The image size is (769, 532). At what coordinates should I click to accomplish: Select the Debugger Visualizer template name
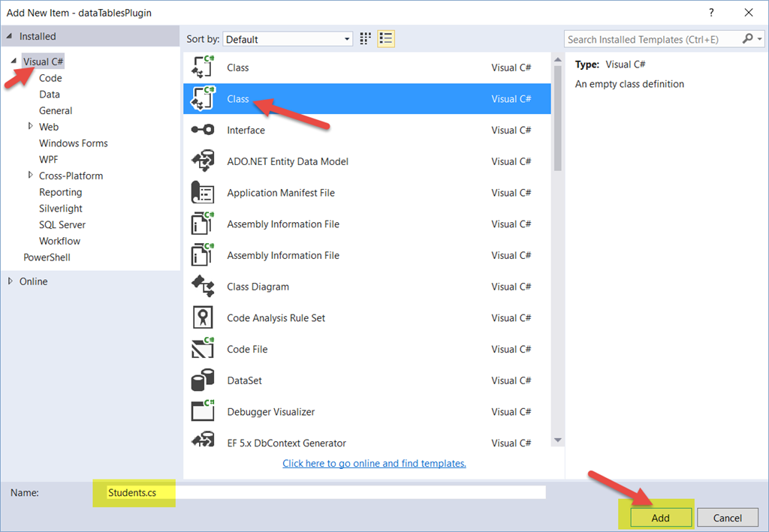coord(270,411)
